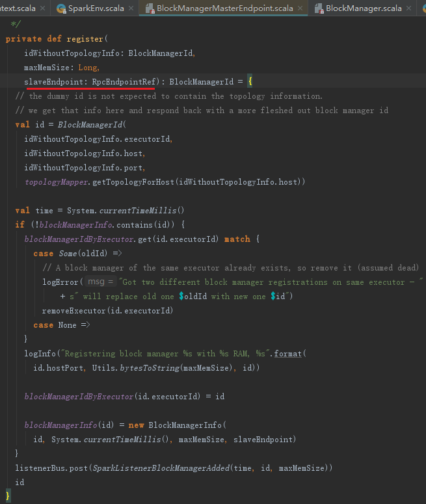Screen dimensions: 426x504
Task: Click the 'msg =' parameter hint
Action: pyautogui.click(x=101, y=282)
